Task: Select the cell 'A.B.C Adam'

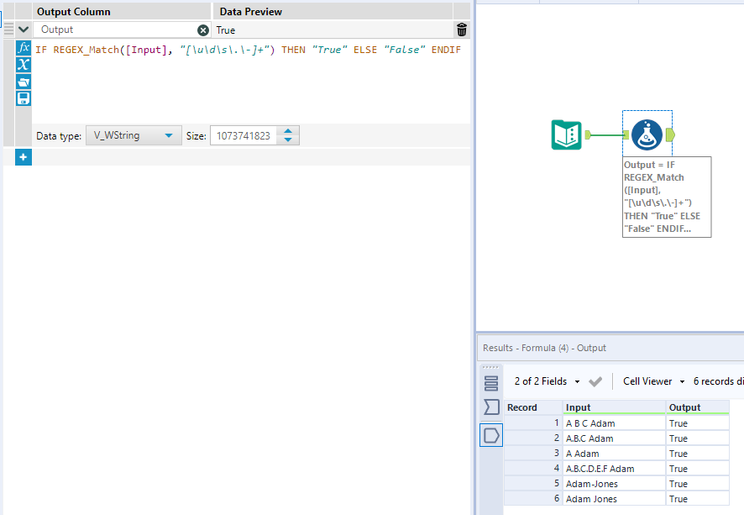Action: 614,439
